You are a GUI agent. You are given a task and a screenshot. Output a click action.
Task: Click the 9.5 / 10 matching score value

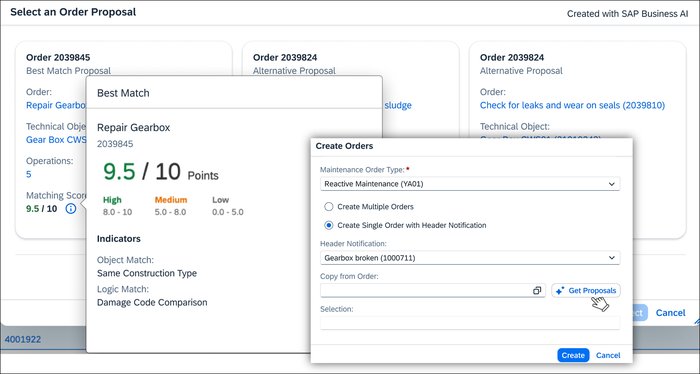pos(42,208)
